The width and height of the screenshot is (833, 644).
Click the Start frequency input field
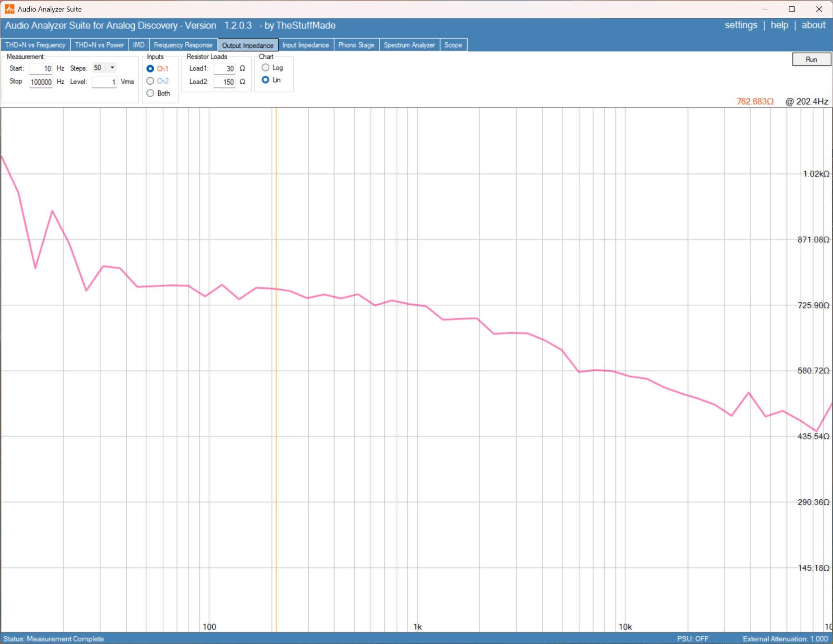point(41,68)
